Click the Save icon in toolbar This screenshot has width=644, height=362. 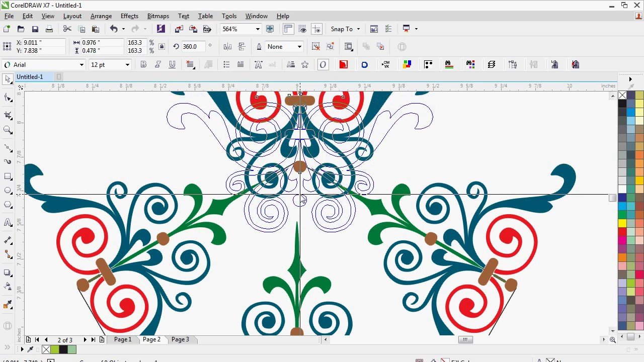tap(35, 29)
